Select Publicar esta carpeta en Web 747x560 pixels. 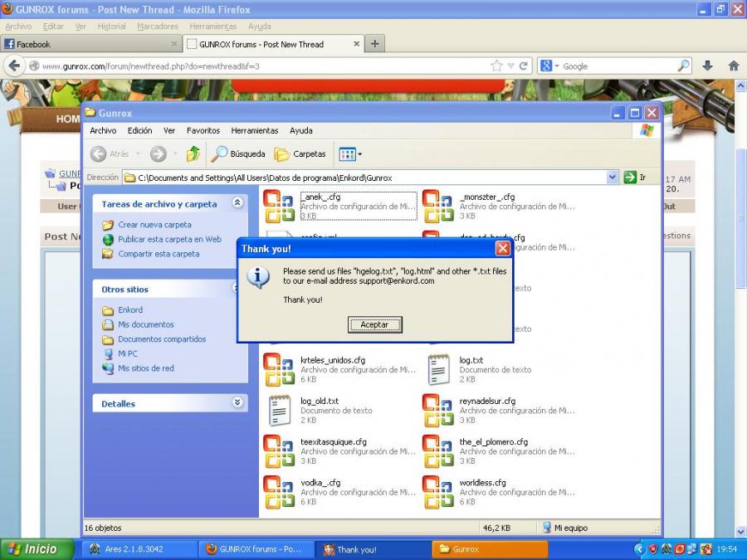tap(169, 239)
